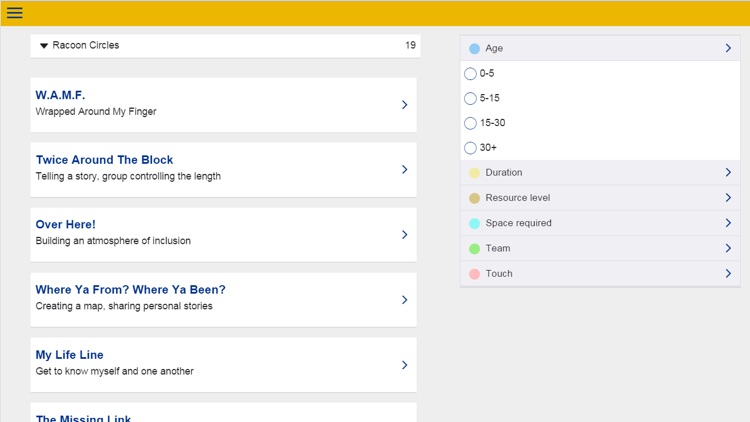Click the green Team color dot
750x422 pixels.
pos(474,249)
